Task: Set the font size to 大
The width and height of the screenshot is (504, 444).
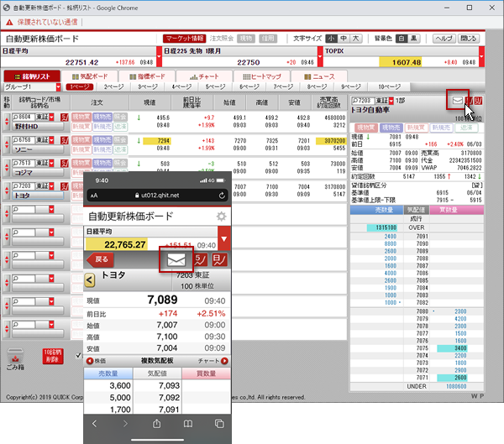Action: [x=355, y=39]
